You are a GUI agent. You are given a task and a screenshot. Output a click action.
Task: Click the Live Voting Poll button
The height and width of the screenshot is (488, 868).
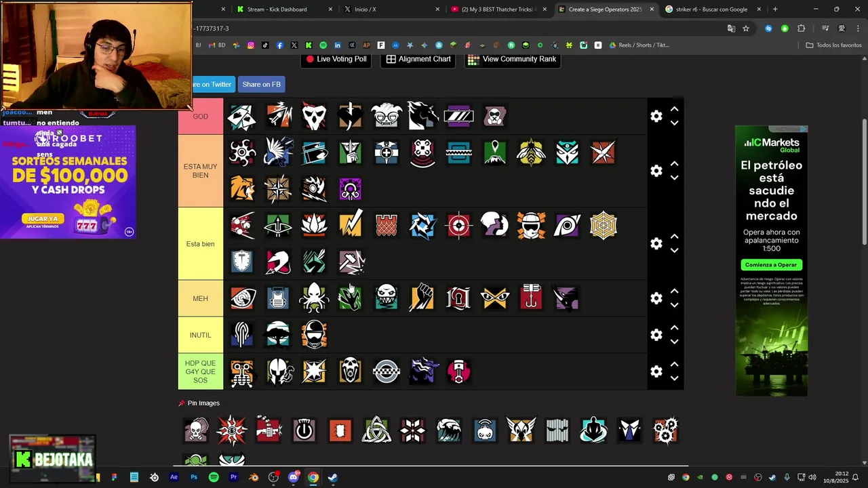(x=336, y=59)
